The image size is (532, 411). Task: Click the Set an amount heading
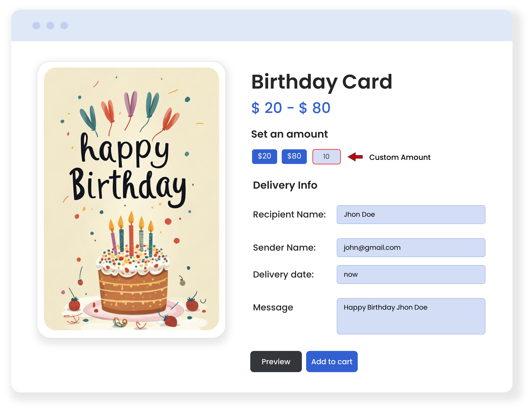coord(289,134)
